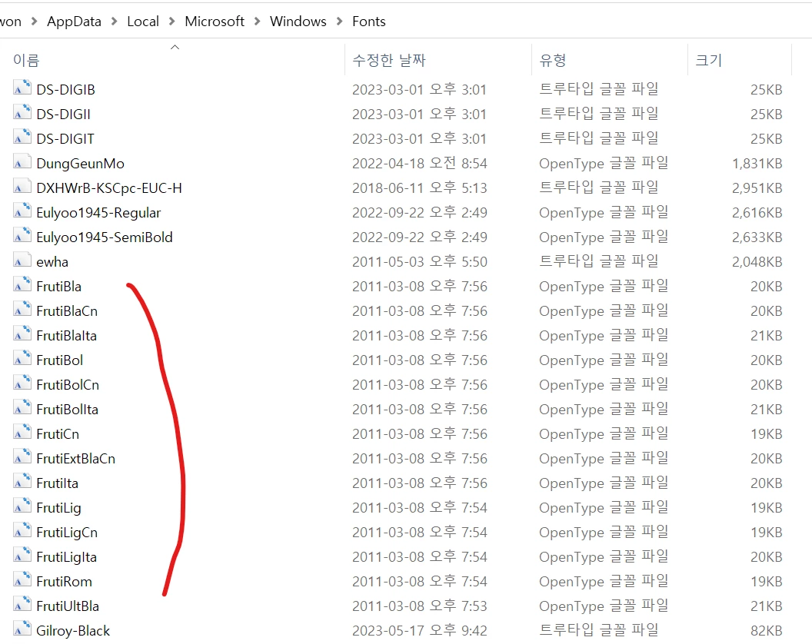Click the FrutiCn font file icon
The width and height of the screenshot is (812, 644).
(22, 432)
